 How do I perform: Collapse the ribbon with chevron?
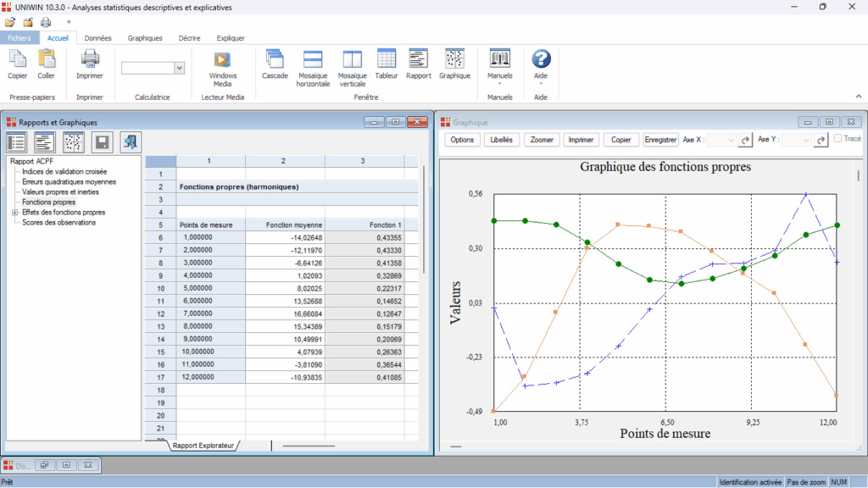tap(859, 97)
